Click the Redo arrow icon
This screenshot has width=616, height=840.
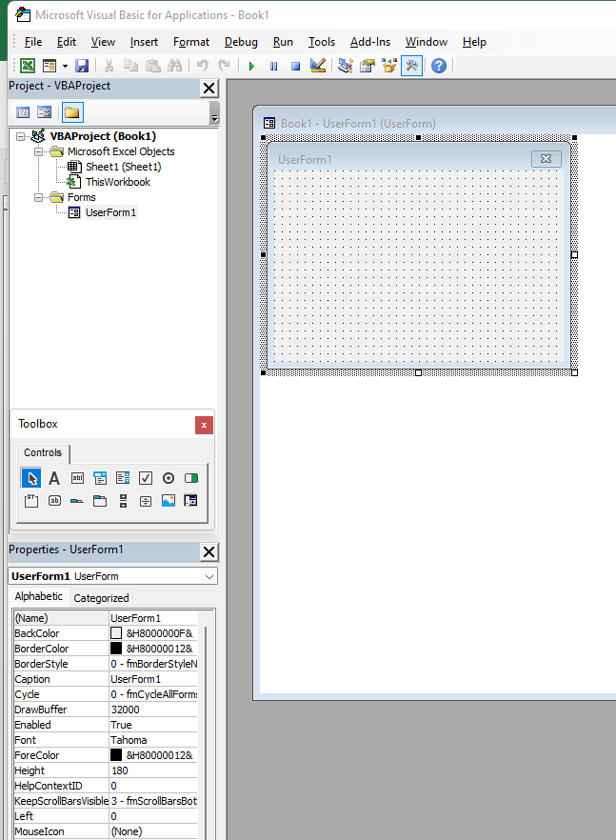pyautogui.click(x=224, y=66)
